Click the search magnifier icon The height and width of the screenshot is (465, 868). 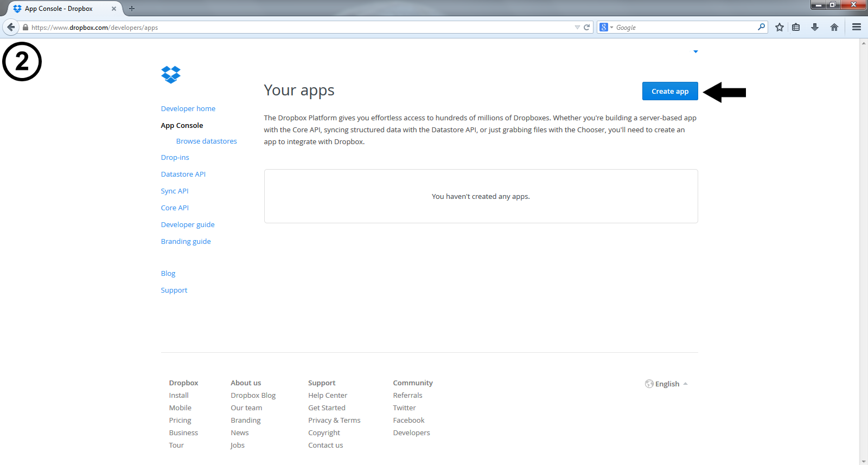pyautogui.click(x=761, y=27)
